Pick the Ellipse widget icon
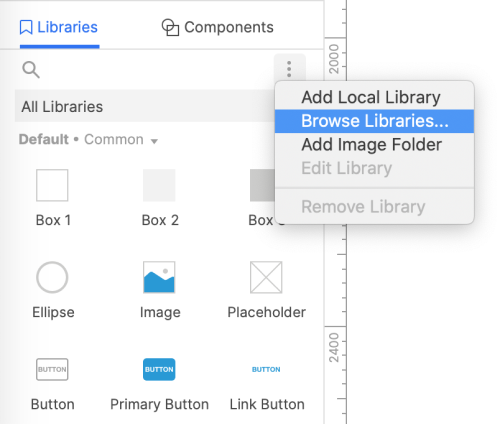 [x=52, y=277]
